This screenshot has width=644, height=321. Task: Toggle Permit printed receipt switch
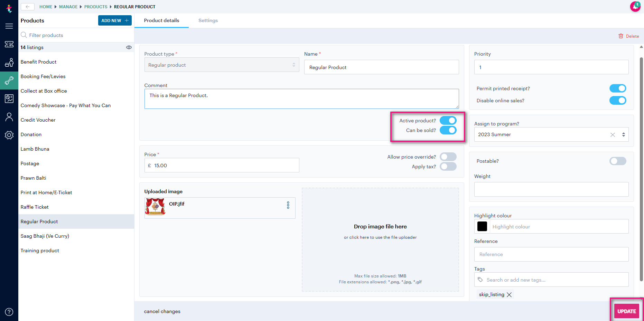(618, 88)
